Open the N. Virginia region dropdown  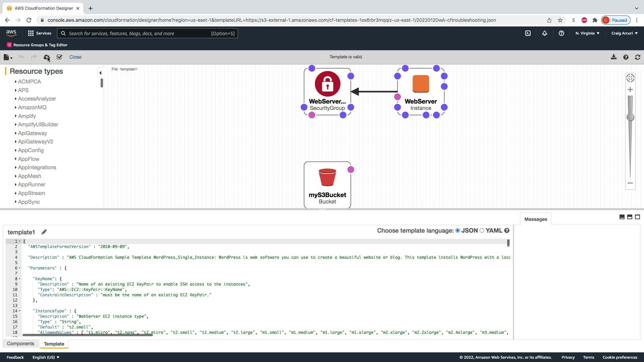587,33
